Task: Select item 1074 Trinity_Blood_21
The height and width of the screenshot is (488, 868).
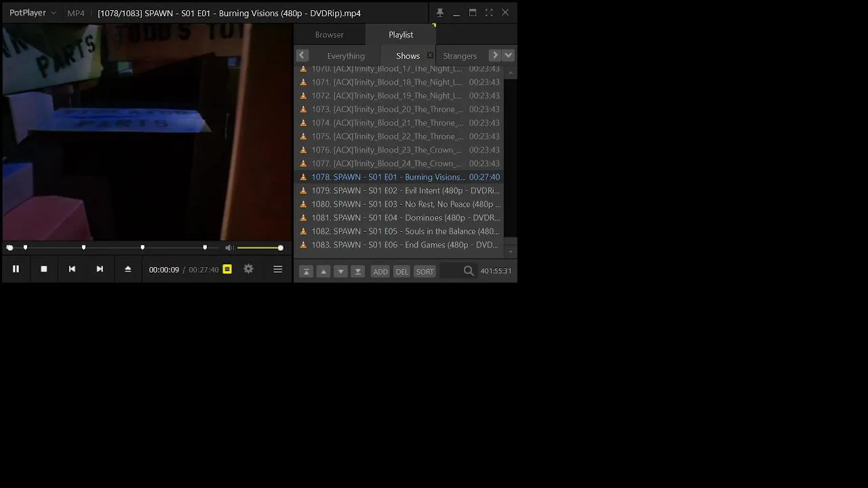Action: pos(400,123)
